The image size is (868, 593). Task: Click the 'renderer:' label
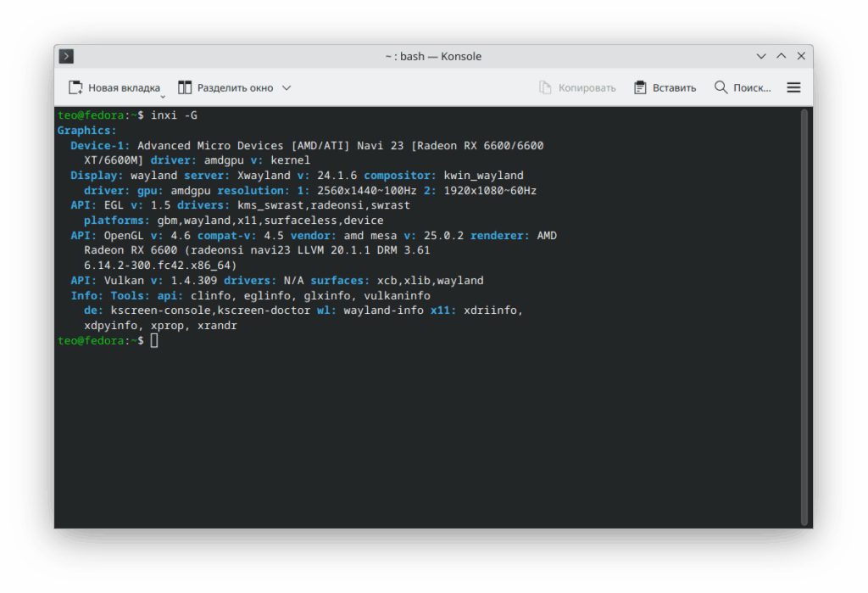(500, 235)
